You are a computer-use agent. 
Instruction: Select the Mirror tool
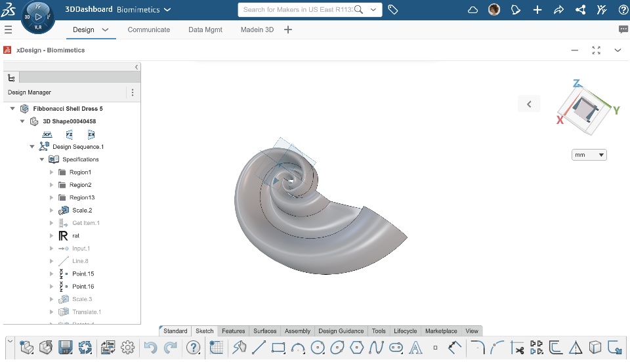[576, 347]
